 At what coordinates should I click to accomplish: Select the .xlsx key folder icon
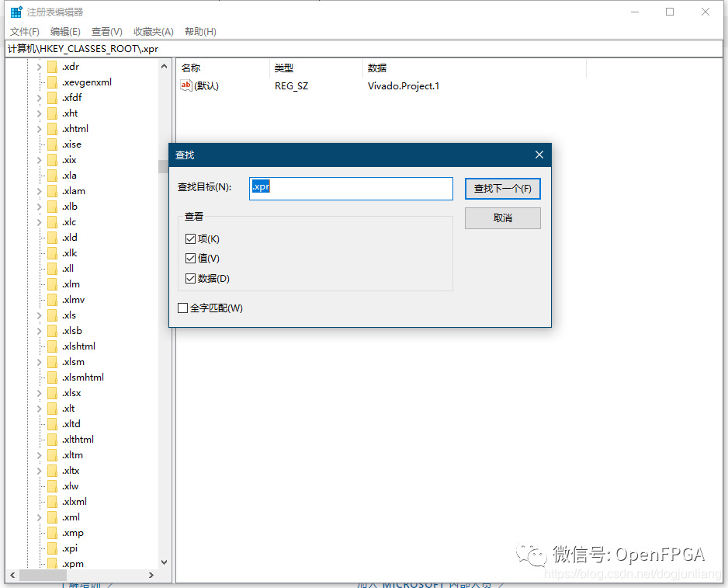[50, 392]
